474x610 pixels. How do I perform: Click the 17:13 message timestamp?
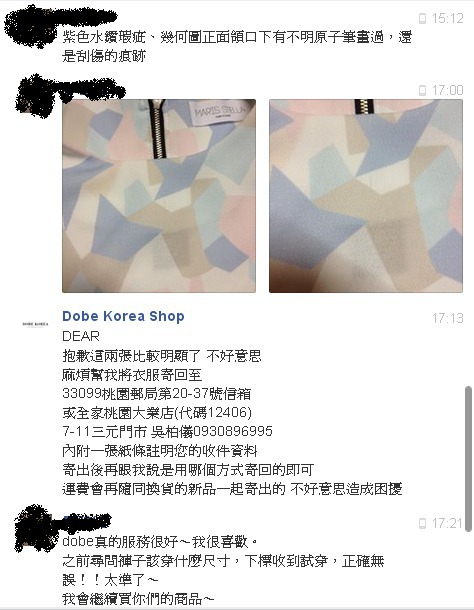[x=448, y=318]
